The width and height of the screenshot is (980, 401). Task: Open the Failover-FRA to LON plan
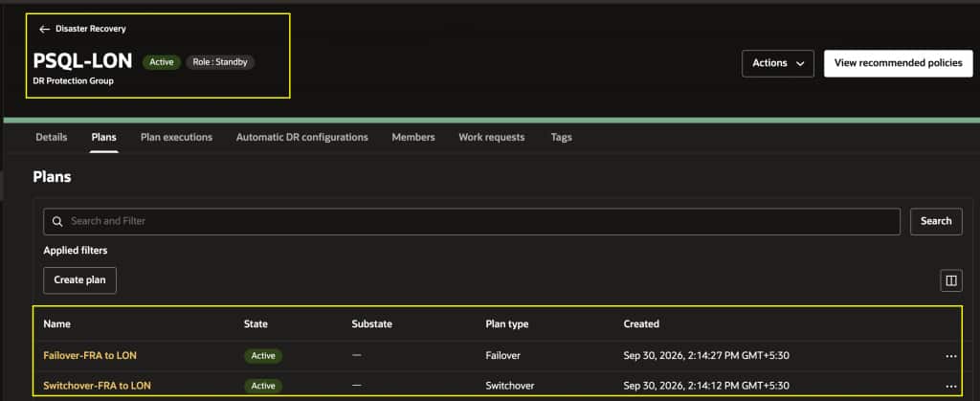[90, 355]
